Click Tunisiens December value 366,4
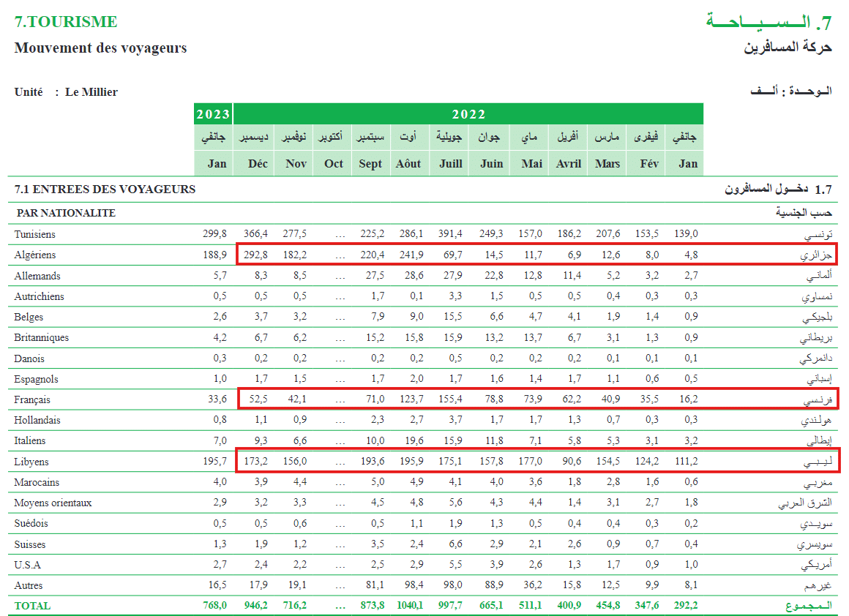 point(255,234)
